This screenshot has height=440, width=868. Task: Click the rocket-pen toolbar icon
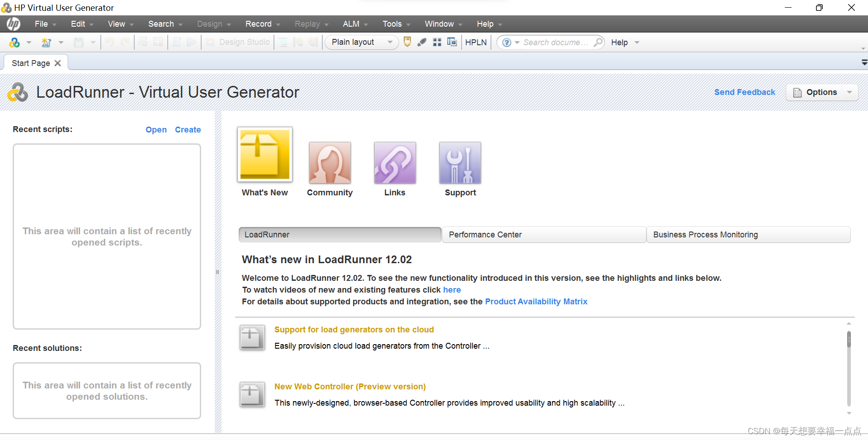coord(422,42)
